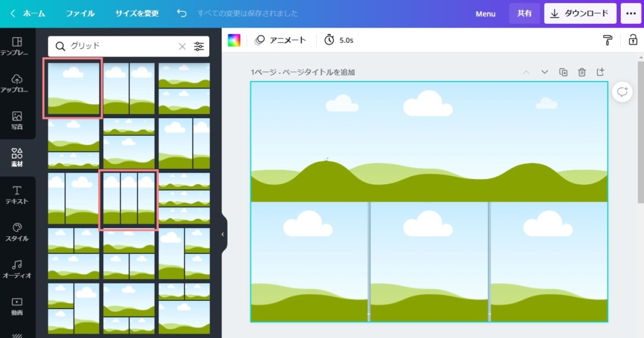644x338 pixels.
Task: Open the ファイル menu
Action: tap(80, 13)
